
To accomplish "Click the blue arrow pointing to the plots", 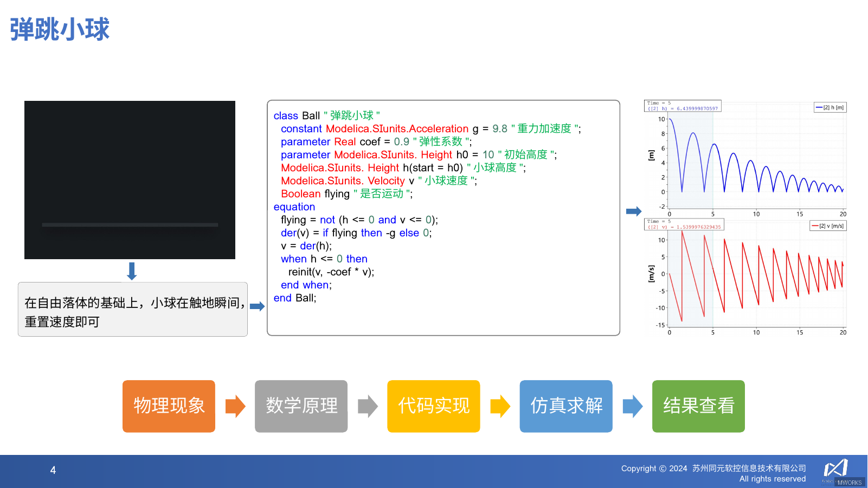I will coord(633,211).
